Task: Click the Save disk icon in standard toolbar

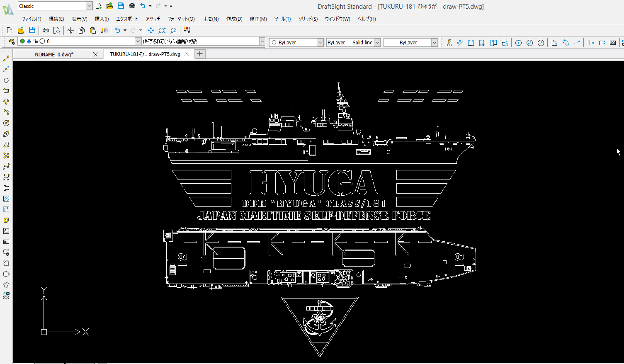Action: 32,30
